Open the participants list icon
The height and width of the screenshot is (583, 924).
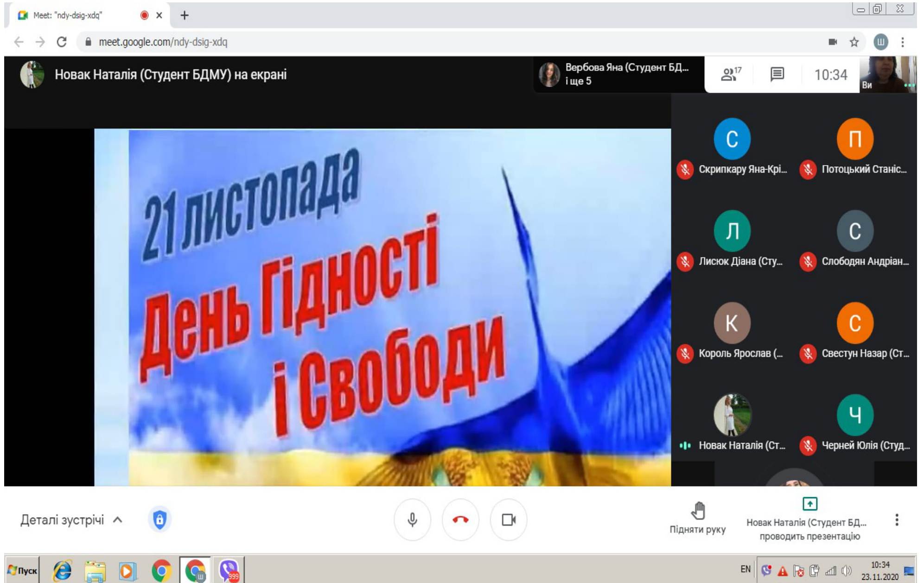click(x=730, y=74)
